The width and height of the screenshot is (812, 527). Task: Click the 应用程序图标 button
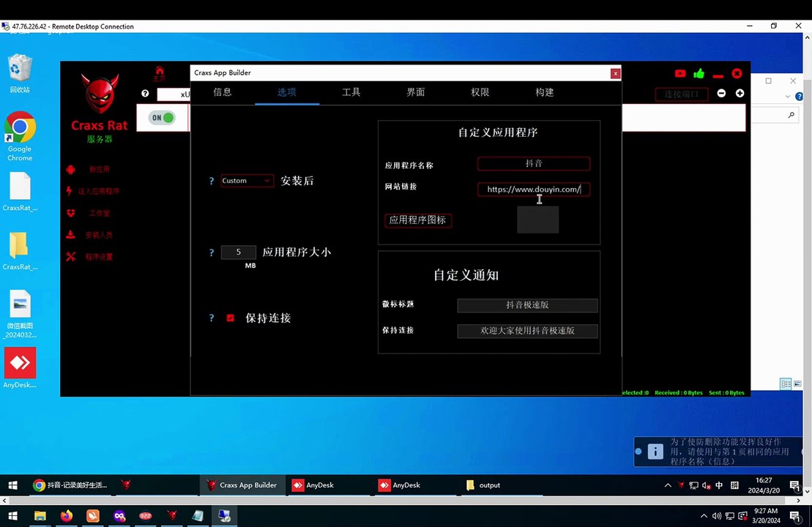418,220
